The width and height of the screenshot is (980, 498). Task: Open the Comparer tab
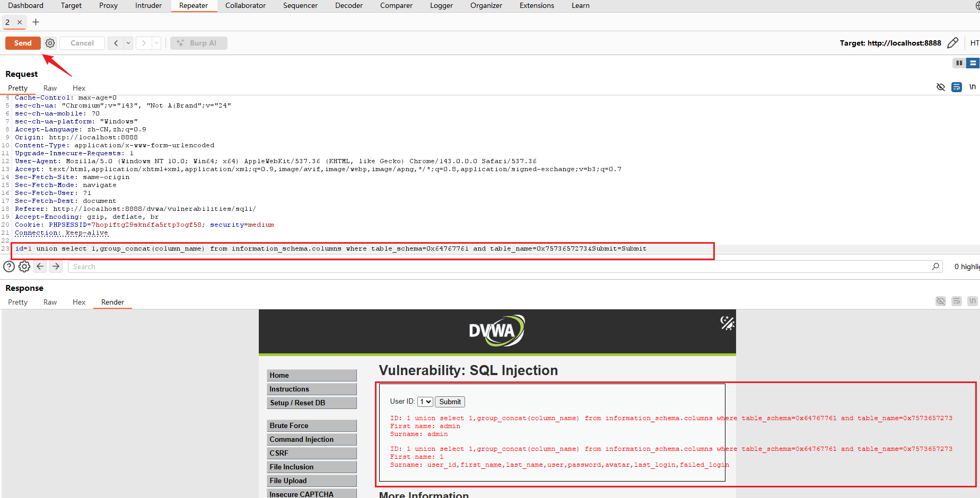click(x=396, y=5)
